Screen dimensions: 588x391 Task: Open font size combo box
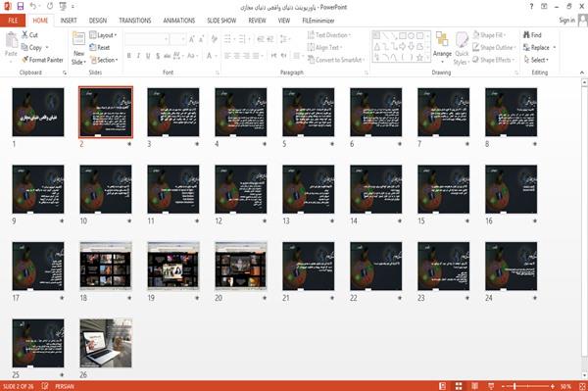point(177,39)
